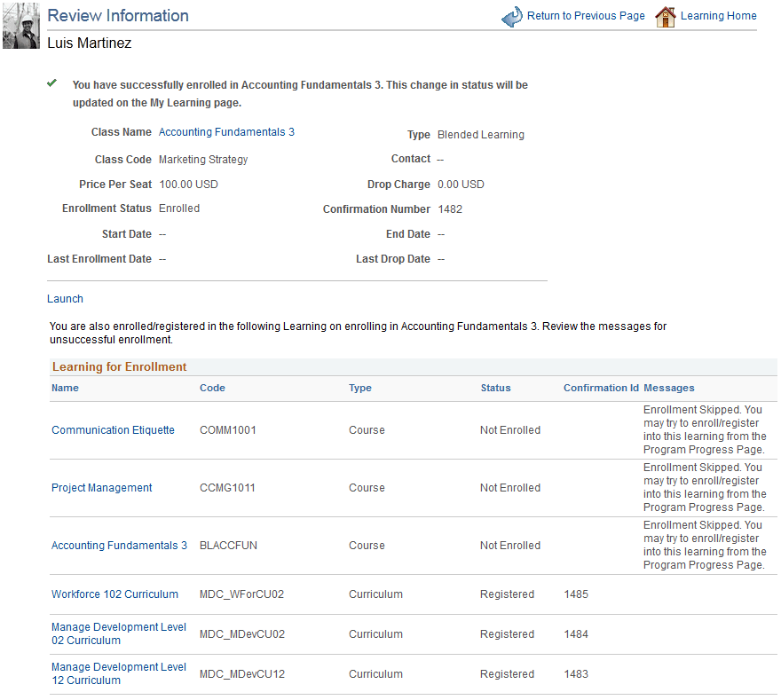
Task: Click the Launch link
Action: pyautogui.click(x=64, y=298)
